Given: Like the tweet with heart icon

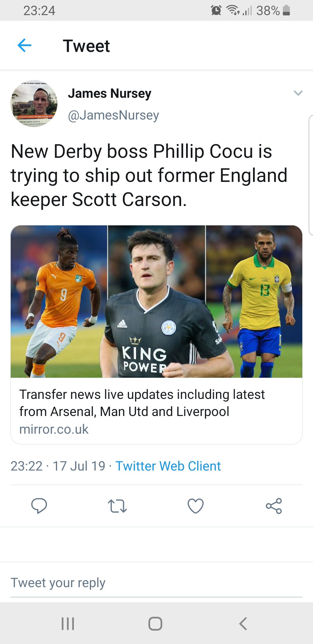Looking at the screenshot, I should click(x=196, y=506).
